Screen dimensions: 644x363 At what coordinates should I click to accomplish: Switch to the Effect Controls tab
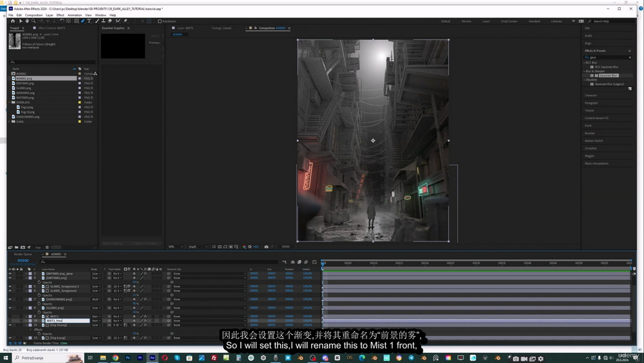coord(52,28)
